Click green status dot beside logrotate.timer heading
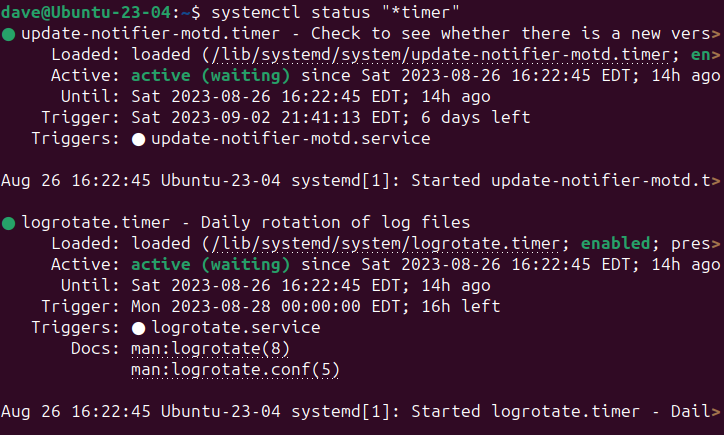 (x=8, y=222)
